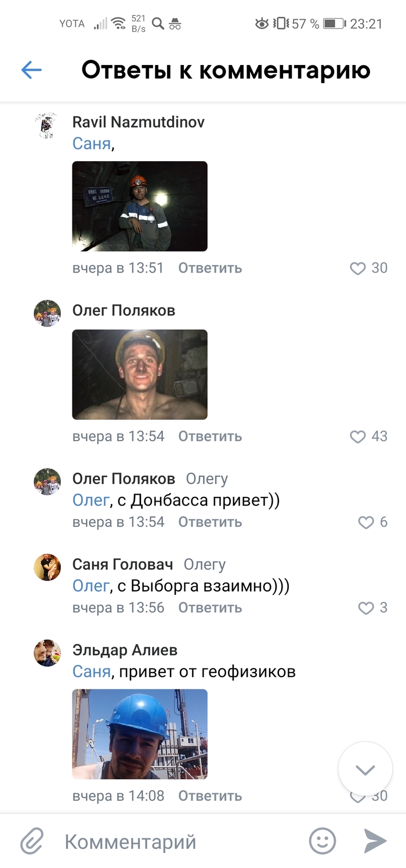
Task: Tap the paperclip attach icon
Action: [33, 841]
